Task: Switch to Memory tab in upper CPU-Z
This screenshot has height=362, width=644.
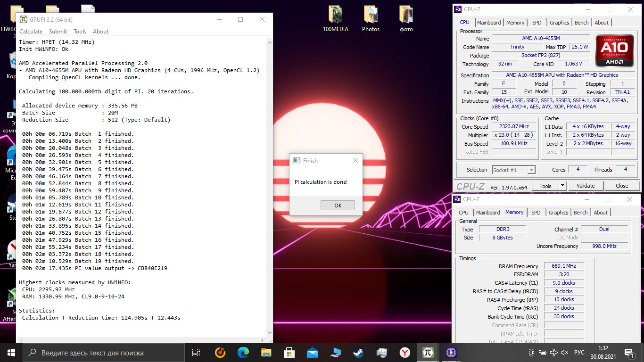Action: tap(515, 23)
